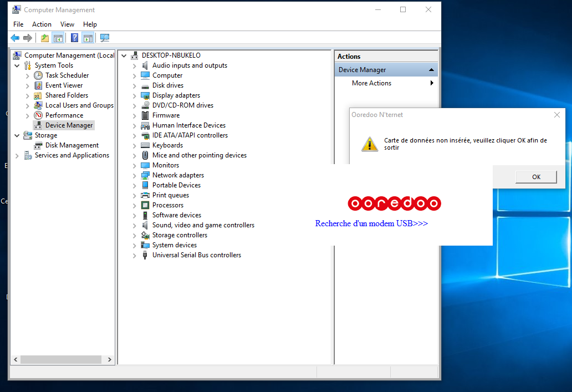This screenshot has width=572, height=392.
Task: Open the Help menu
Action: (x=90, y=24)
